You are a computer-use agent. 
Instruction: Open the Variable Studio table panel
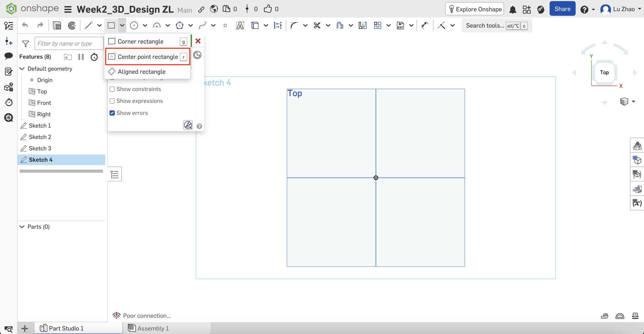(x=637, y=203)
